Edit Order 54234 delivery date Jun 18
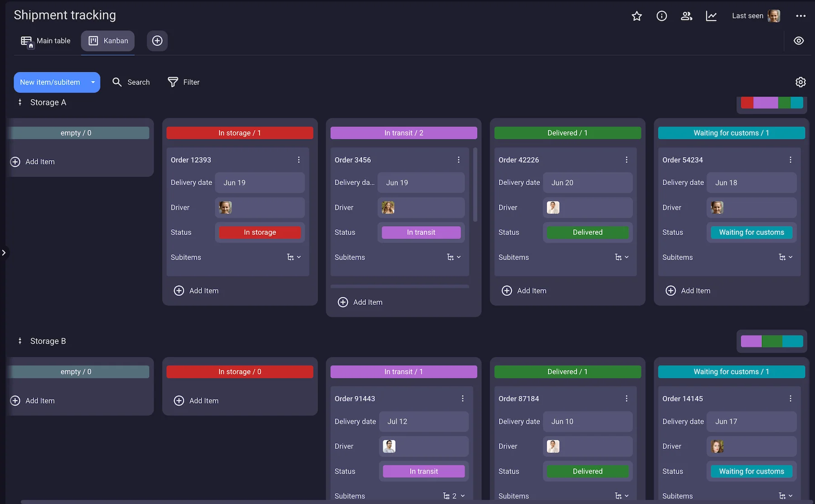This screenshot has height=504, width=815. point(752,183)
